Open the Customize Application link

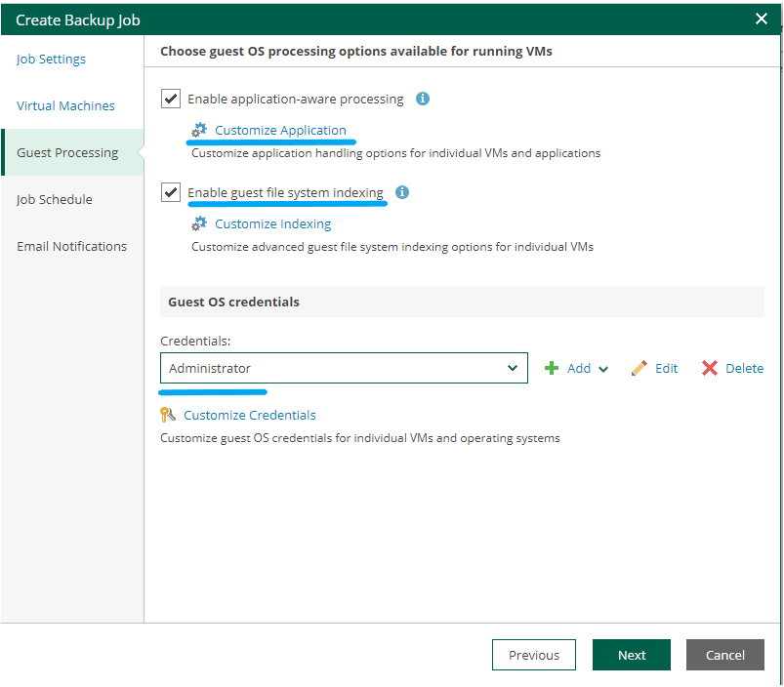[x=280, y=130]
